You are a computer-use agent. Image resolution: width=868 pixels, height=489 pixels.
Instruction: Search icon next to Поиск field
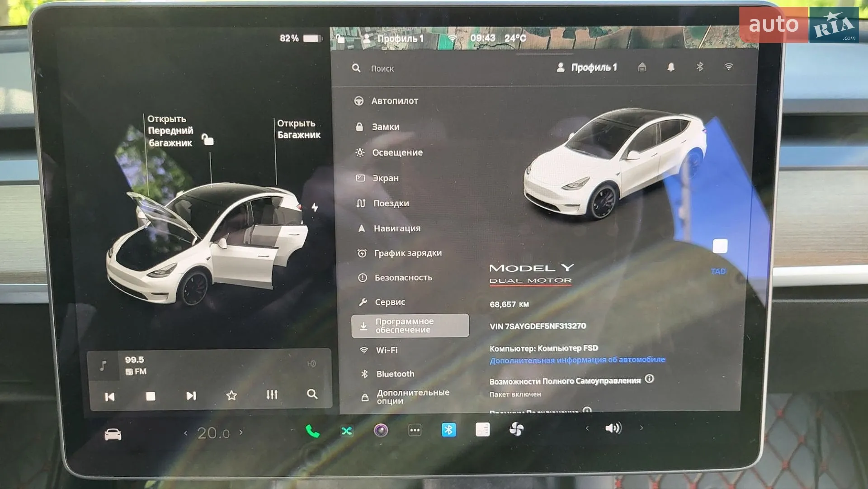(x=356, y=68)
